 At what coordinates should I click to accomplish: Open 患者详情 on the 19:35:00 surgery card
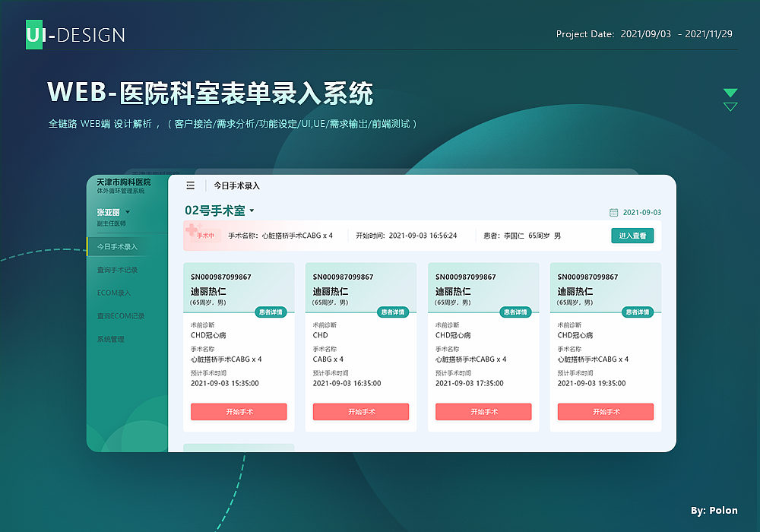pyautogui.click(x=638, y=312)
